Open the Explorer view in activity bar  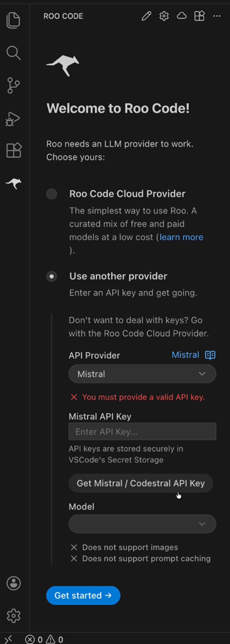point(13,20)
